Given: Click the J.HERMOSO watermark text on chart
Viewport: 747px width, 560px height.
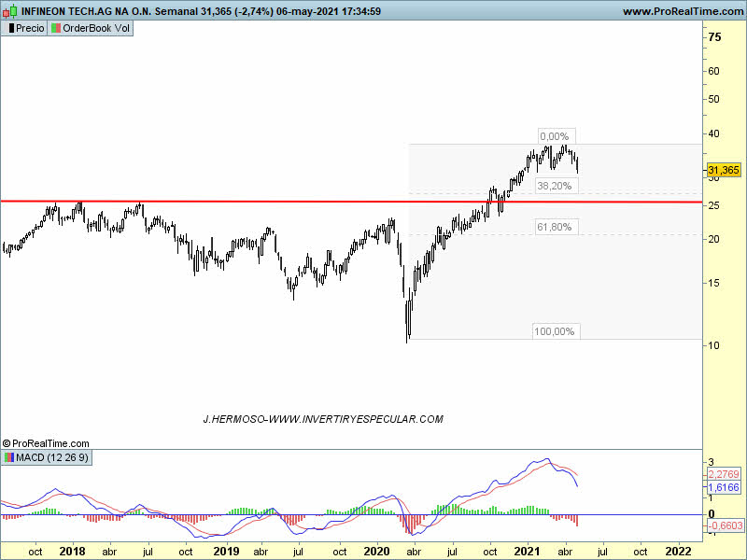Looking at the screenshot, I should coord(323,420).
